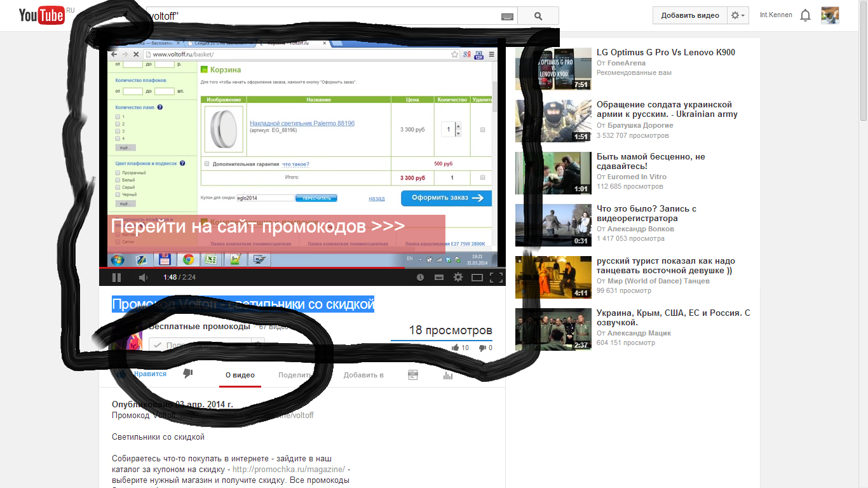868x488 pixels.
Task: Open the player quality settings gear
Action: pos(458,277)
